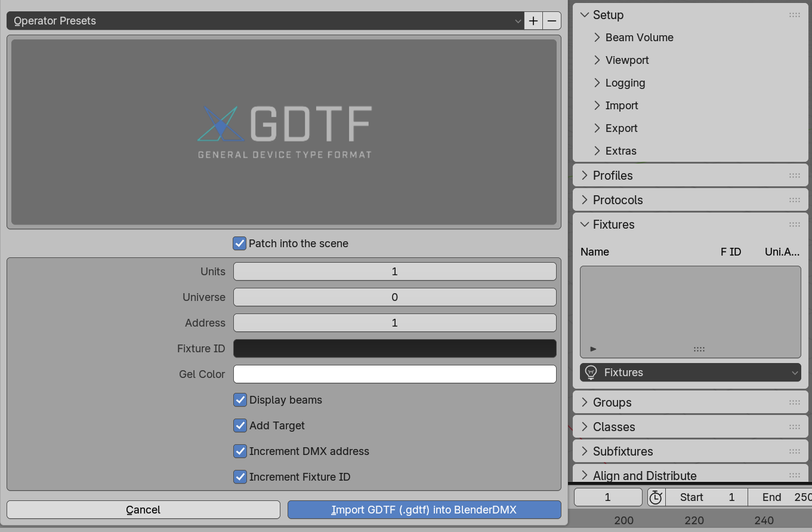Click the Units value field
The image size is (812, 532).
click(394, 272)
